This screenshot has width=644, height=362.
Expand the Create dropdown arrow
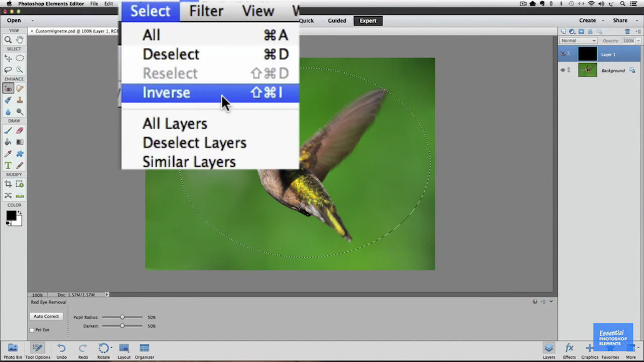pos(603,21)
